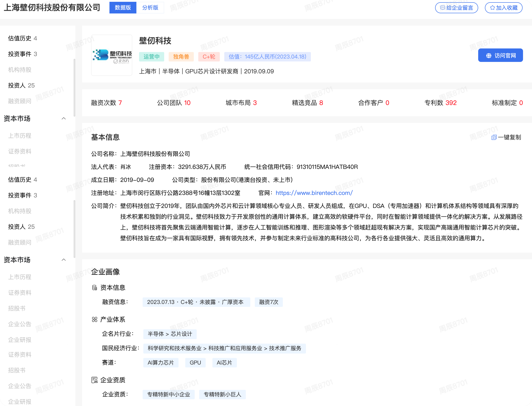Open 证券资料 under first 资本市场
The height and width of the screenshot is (406, 532).
(x=20, y=151)
